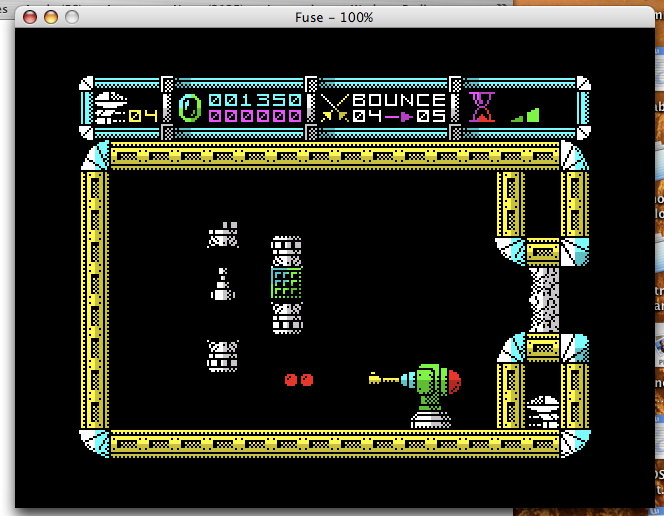Close the Fuse window with red button
The width and height of the screenshot is (664, 516).
click(x=30, y=17)
